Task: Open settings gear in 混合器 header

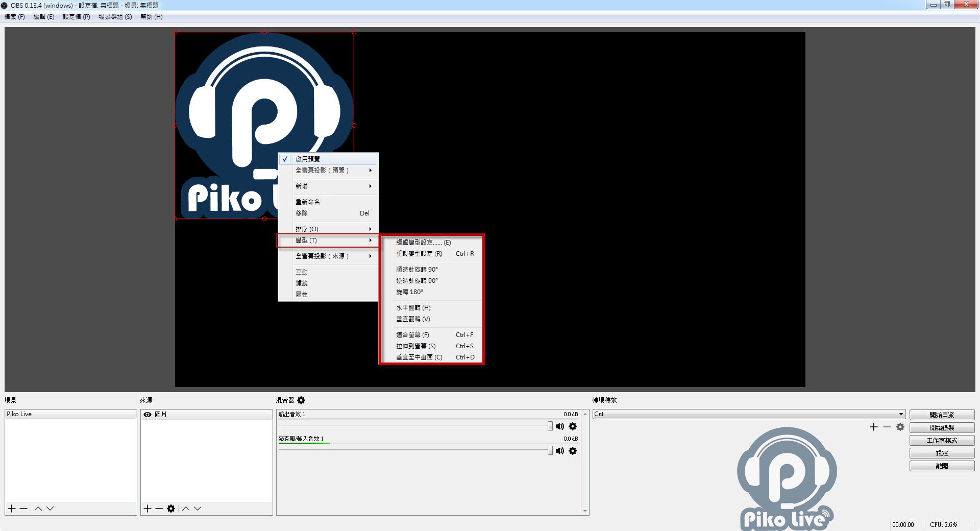Action: point(301,400)
